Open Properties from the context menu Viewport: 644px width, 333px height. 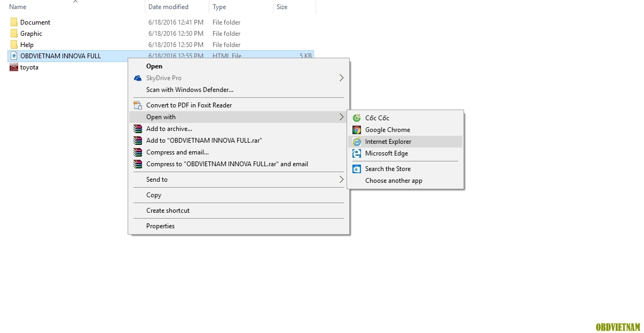click(239, 226)
